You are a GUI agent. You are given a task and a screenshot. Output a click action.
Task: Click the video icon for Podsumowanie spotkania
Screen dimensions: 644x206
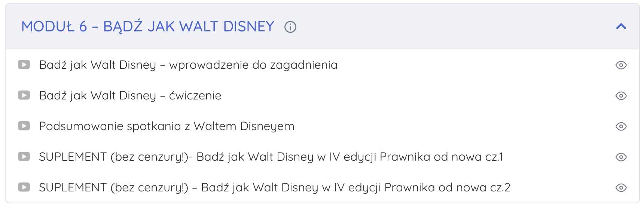click(x=24, y=126)
